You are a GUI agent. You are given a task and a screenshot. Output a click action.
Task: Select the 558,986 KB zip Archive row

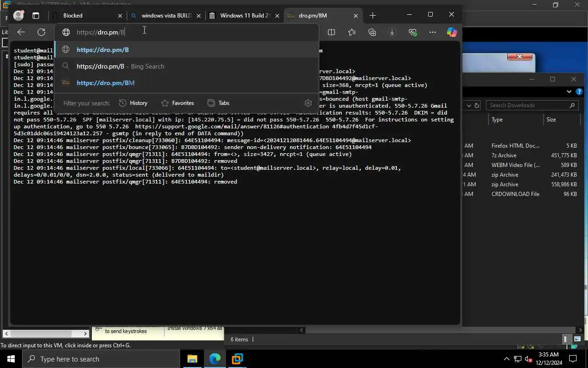click(521, 184)
